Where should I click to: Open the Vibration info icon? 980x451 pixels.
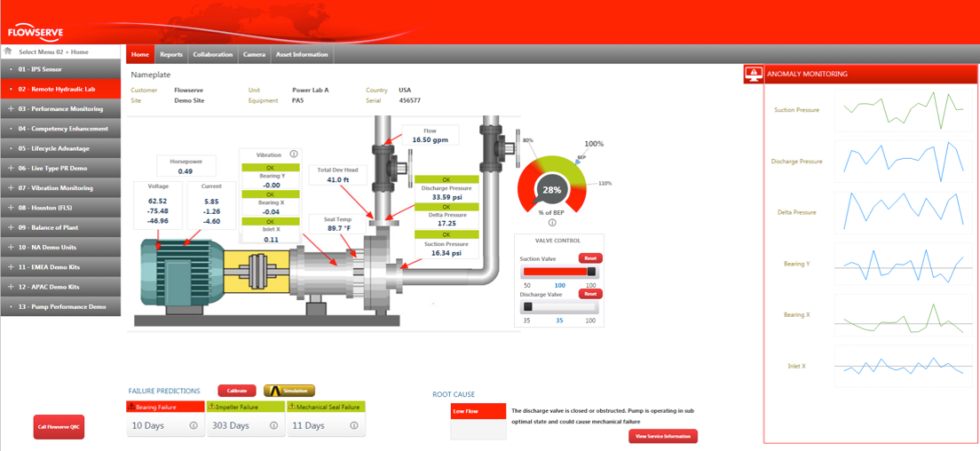pos(294,154)
